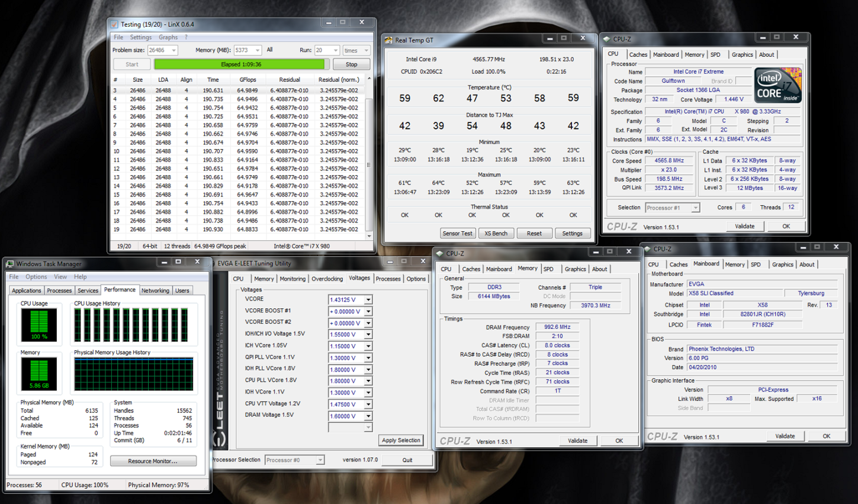Select the Monitoring tab in E-LEET
Viewport: 858px width, 504px height.
click(x=293, y=279)
